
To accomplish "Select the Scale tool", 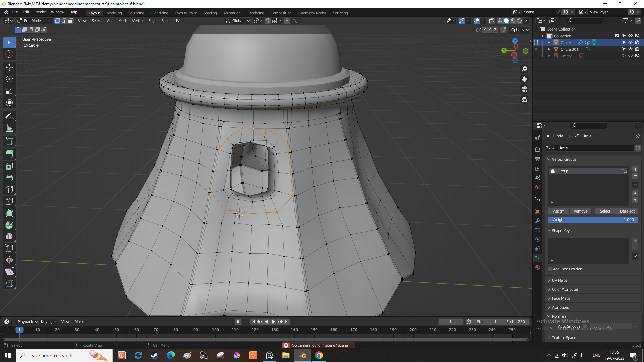I will [9, 91].
